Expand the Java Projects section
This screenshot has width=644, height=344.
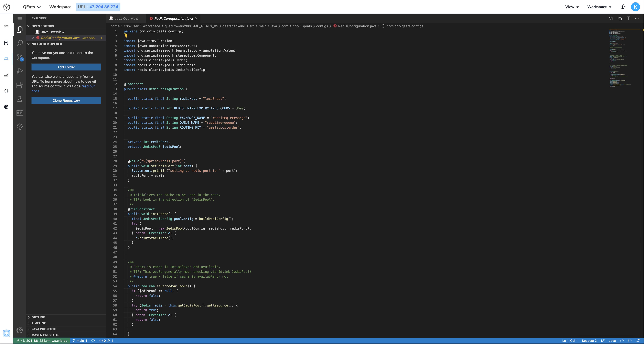pos(66,329)
